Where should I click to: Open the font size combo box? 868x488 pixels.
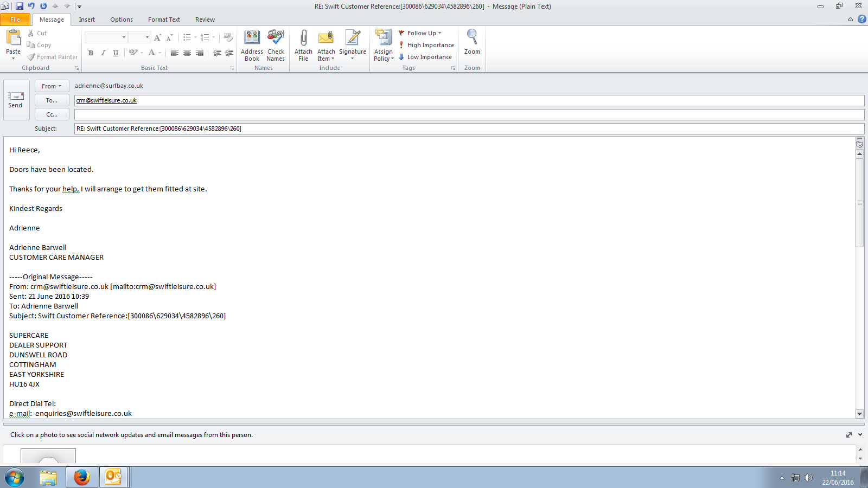[x=139, y=37]
